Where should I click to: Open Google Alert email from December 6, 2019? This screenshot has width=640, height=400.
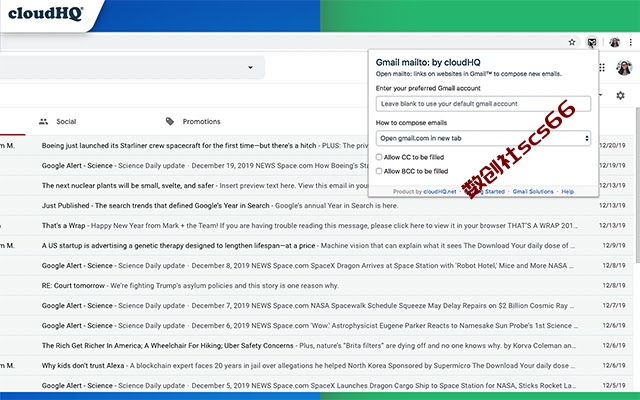coord(316,326)
